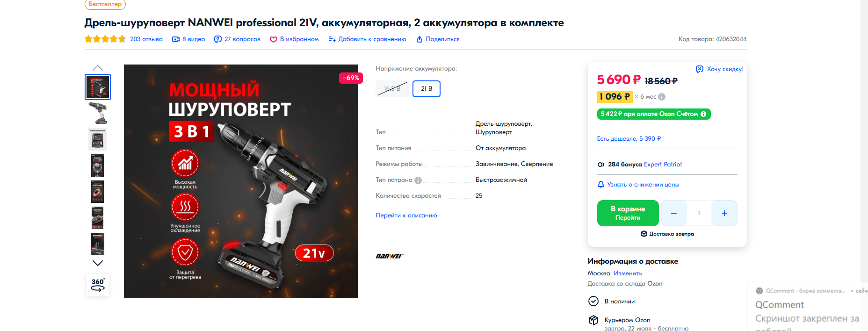Click the video icon showing 8 видео

click(176, 39)
